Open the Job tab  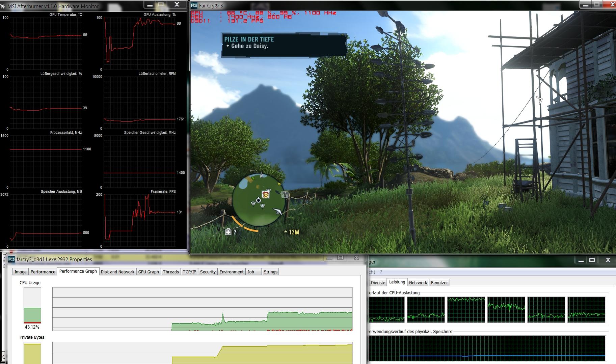tap(253, 272)
